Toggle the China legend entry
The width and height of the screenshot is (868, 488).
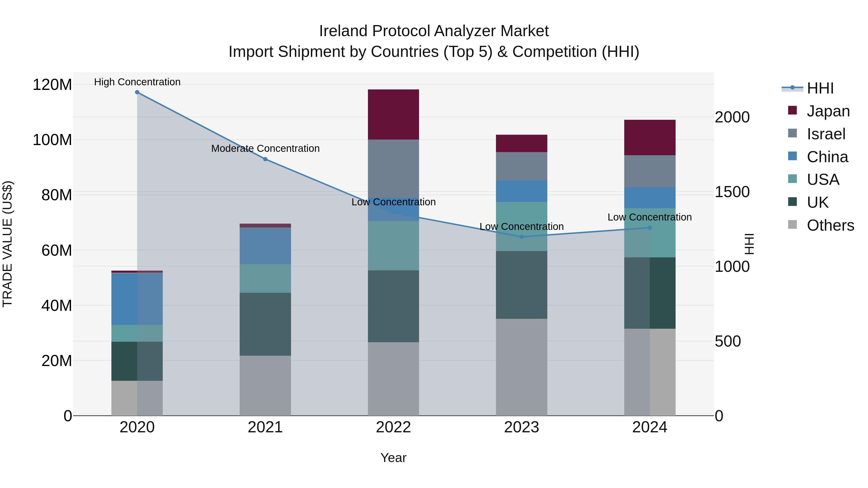818,157
